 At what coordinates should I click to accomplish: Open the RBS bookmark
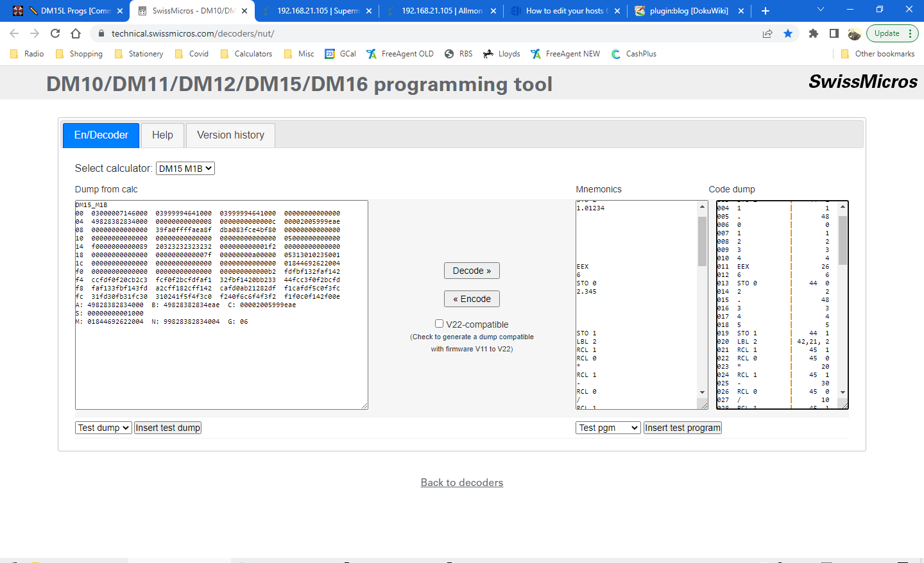458,54
